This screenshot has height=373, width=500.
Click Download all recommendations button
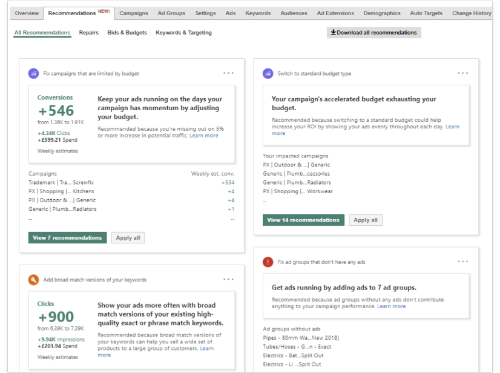[374, 32]
